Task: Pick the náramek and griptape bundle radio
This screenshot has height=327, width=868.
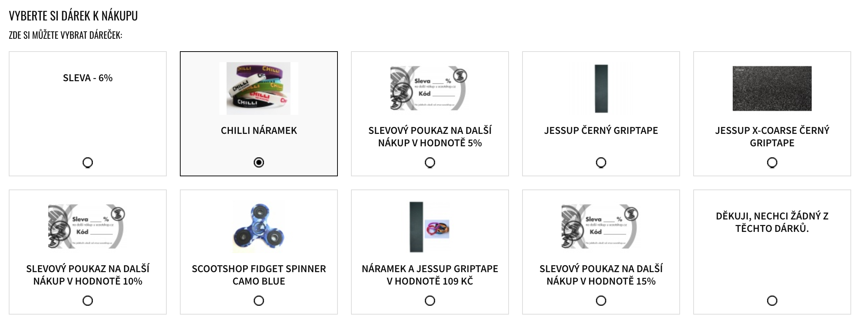Action: (430, 301)
